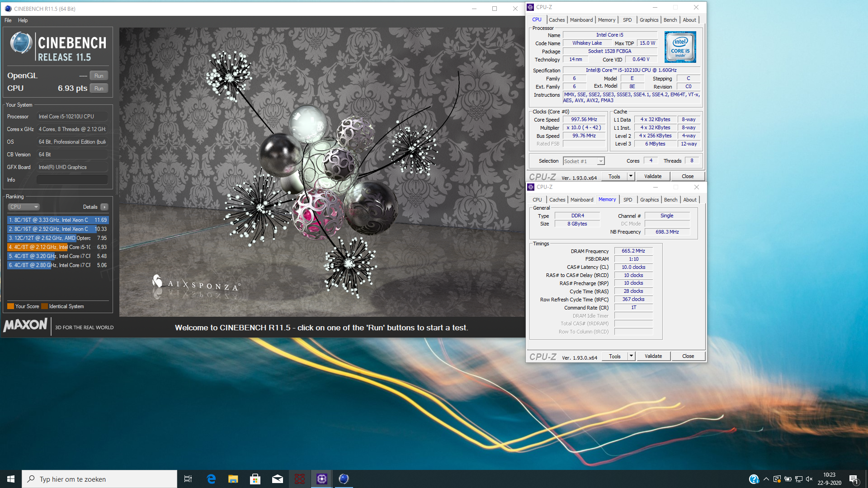
Task: Click the Cinebench globe logo icon
Action: [x=21, y=43]
